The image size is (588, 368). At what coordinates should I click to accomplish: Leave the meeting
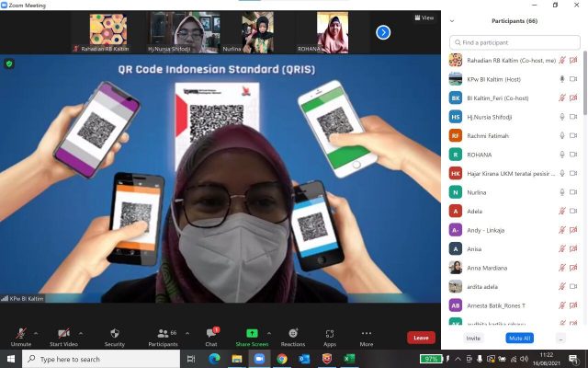421,338
